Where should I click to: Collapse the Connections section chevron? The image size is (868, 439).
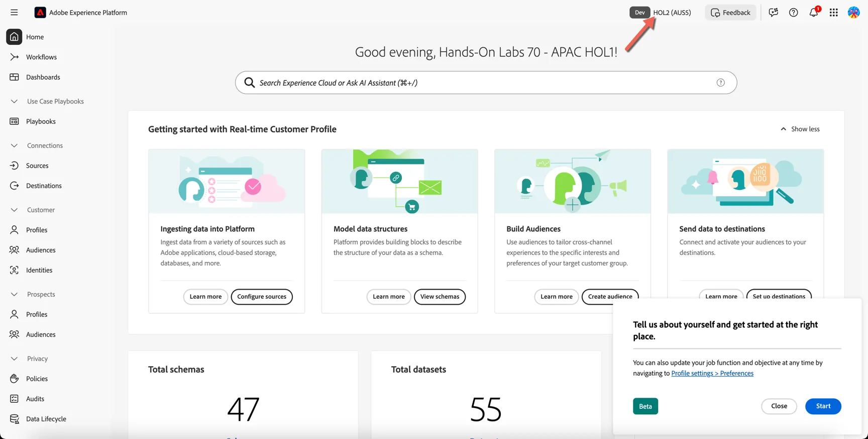click(x=14, y=145)
